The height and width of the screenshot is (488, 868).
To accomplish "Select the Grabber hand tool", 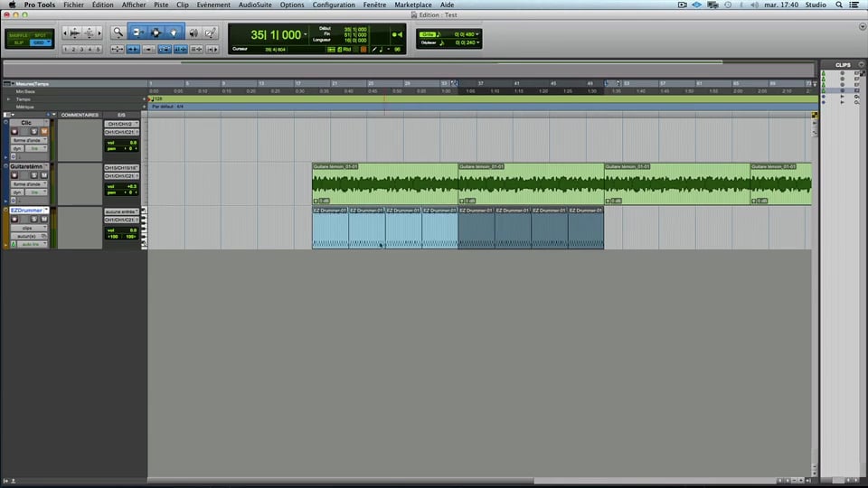I will 174,33.
